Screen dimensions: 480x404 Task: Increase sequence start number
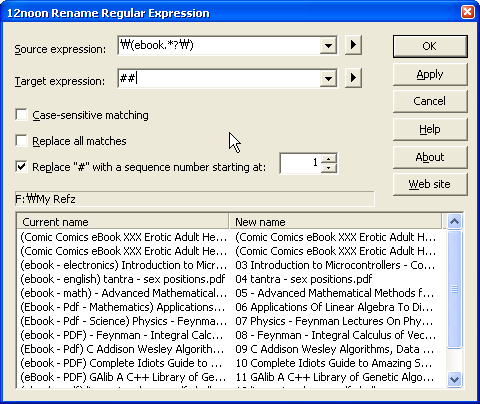(x=329, y=159)
